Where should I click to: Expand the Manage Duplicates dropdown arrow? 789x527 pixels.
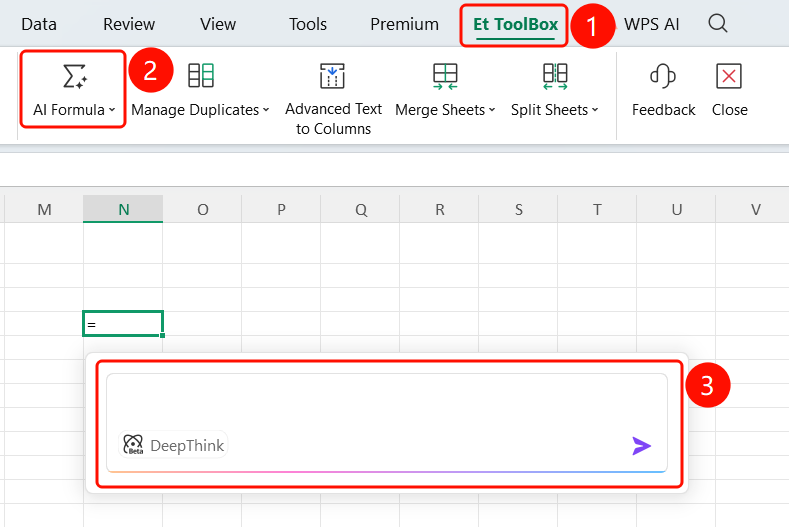point(266,110)
